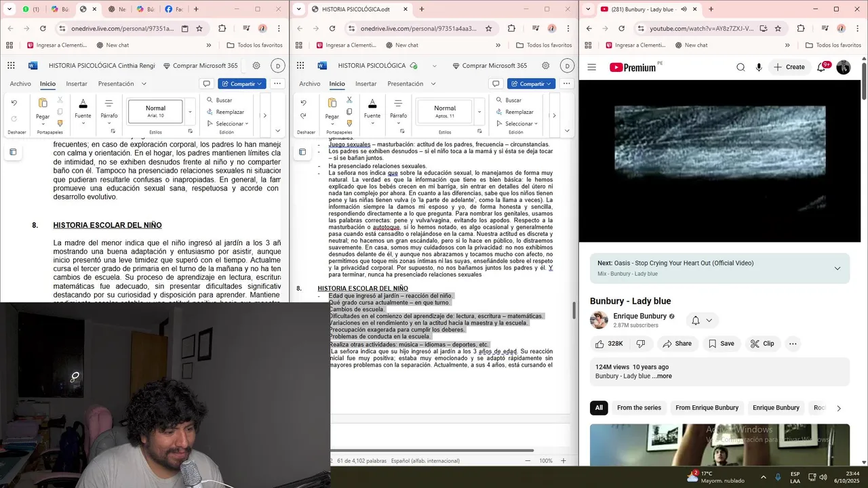Click middle Word document vertical scrollbar thumb
The height and width of the screenshot is (488, 868).
coord(574,310)
